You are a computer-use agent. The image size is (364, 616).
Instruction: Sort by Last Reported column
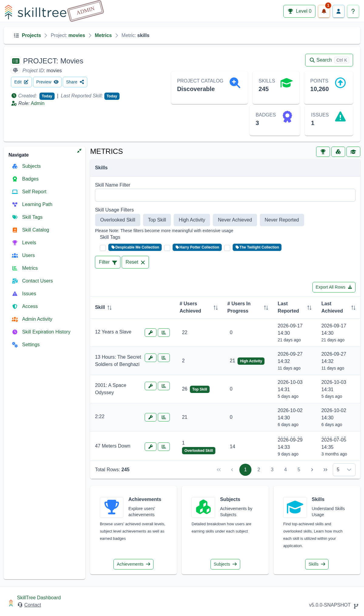(309, 308)
